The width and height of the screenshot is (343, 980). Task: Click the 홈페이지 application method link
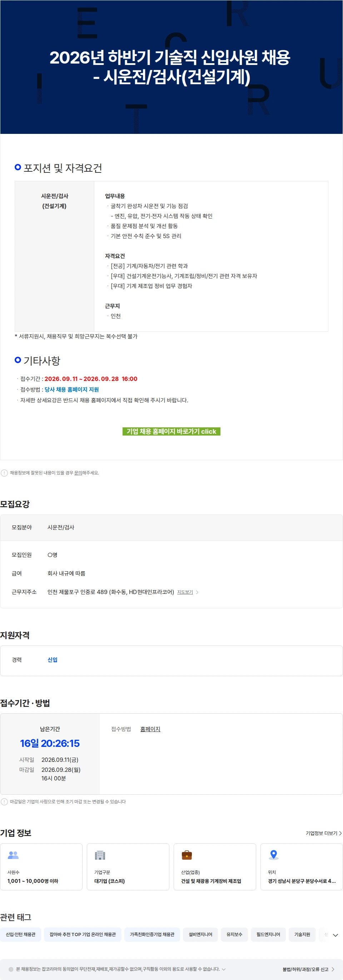pos(150,729)
